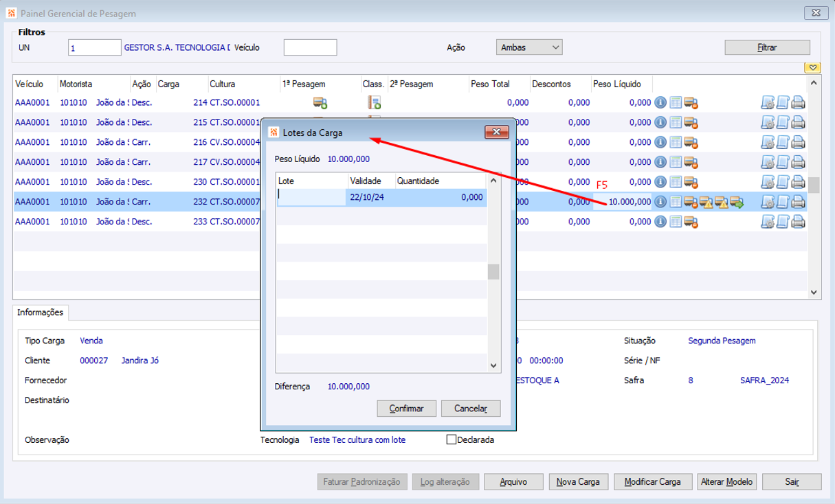Switch to the Informações tab

[x=41, y=312]
